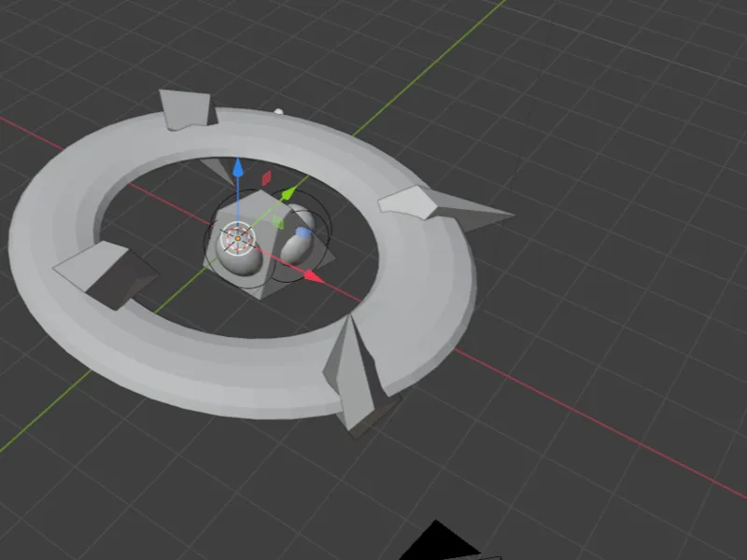Viewport: 747px width, 560px height.
Task: Select the upright wedge atop the ring
Action: click(187, 109)
